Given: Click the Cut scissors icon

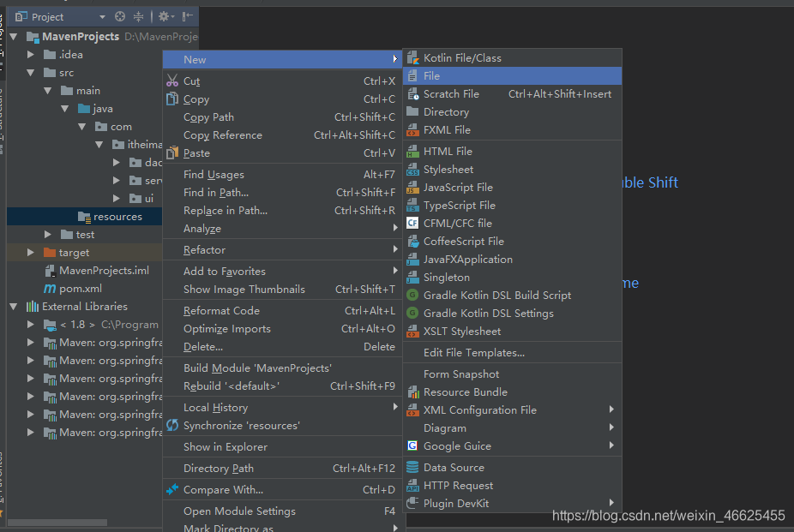Looking at the screenshot, I should [172, 81].
